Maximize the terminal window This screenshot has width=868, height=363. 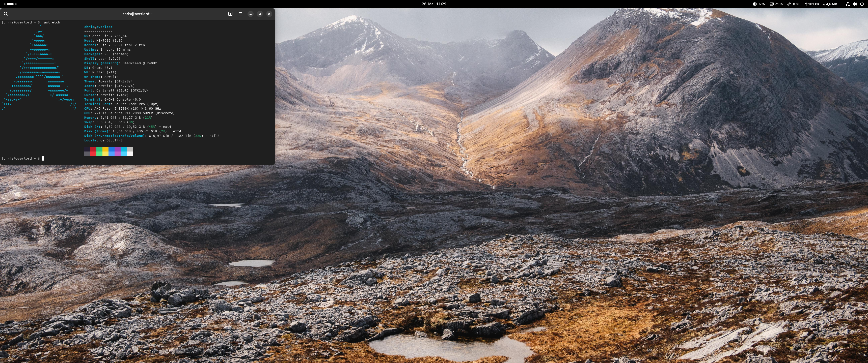(260, 14)
